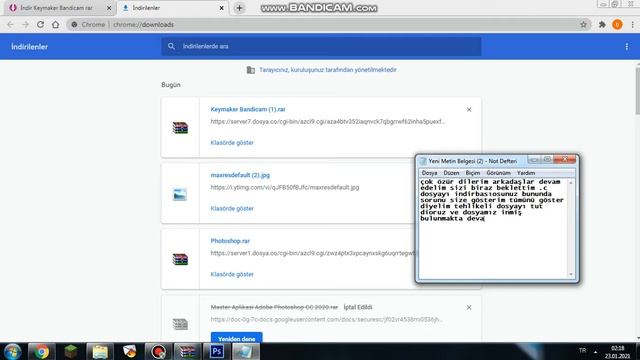Show Keymaker Bandicam (1).rar in folder
The image size is (640, 360).
pyautogui.click(x=232, y=143)
